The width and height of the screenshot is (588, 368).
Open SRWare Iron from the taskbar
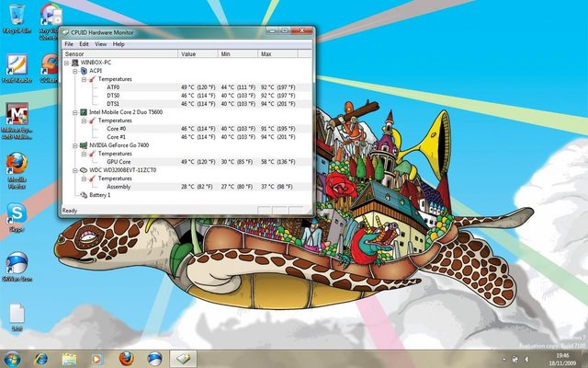click(x=154, y=359)
